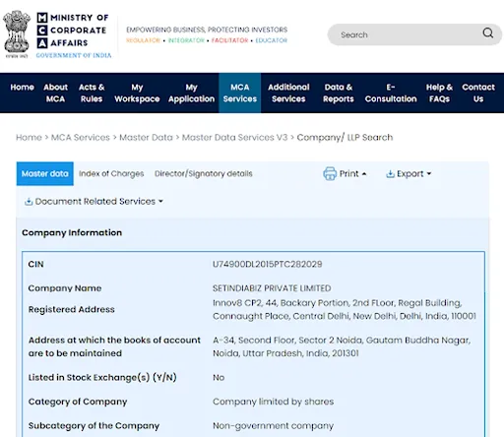This screenshot has height=437, width=504.
Task: Click the Ministry of Corporate Affairs logo
Action: point(74,35)
